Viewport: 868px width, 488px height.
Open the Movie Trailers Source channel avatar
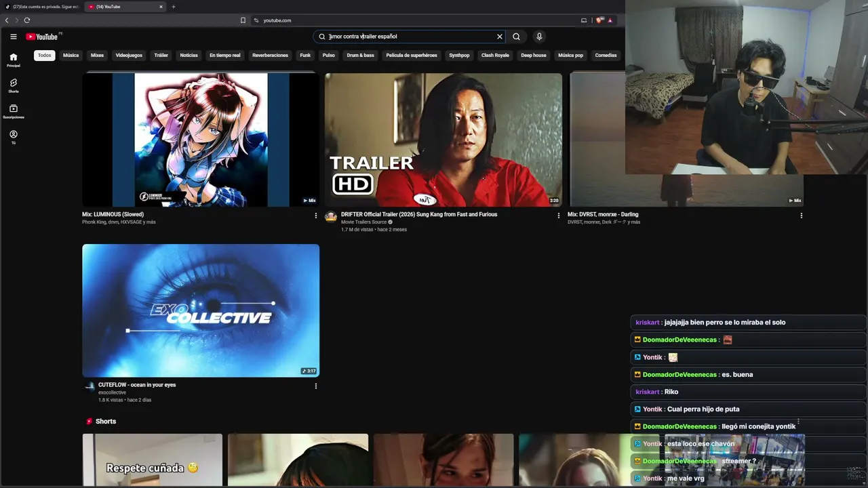(x=331, y=217)
